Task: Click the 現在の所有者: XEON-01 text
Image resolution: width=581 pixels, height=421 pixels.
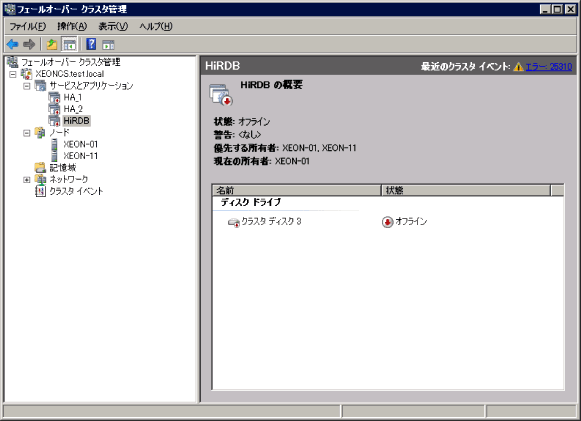Action: [262, 161]
